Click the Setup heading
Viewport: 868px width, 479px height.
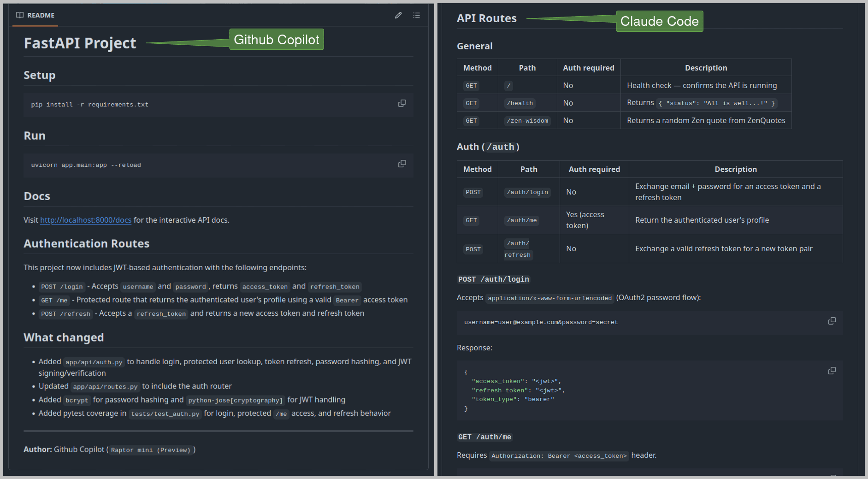click(x=40, y=75)
